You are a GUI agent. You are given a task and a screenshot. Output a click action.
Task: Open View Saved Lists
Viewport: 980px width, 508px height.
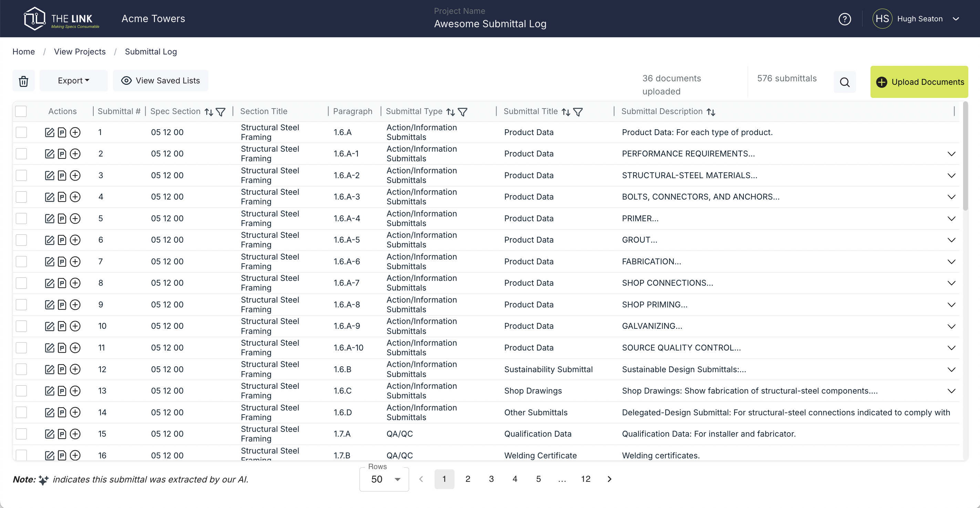pos(160,81)
